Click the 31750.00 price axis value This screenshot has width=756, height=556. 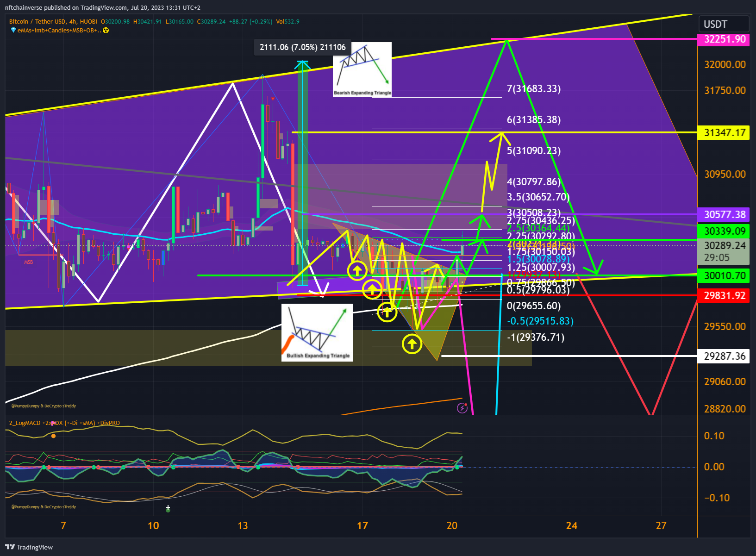(x=725, y=91)
